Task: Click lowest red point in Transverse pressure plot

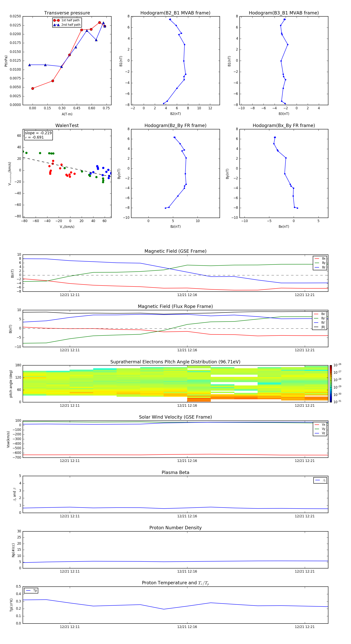Action: 33,88
